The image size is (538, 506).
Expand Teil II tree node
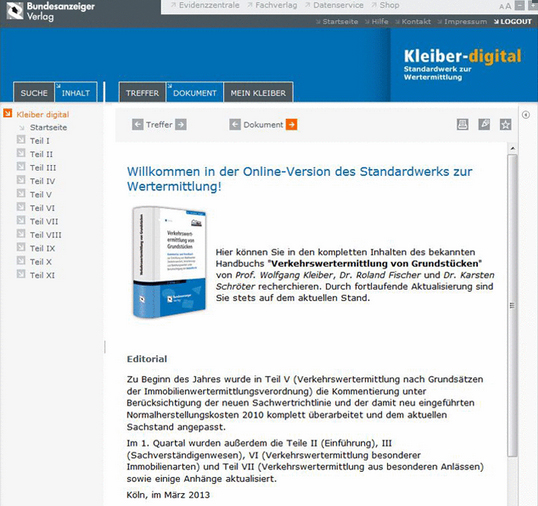[21, 153]
